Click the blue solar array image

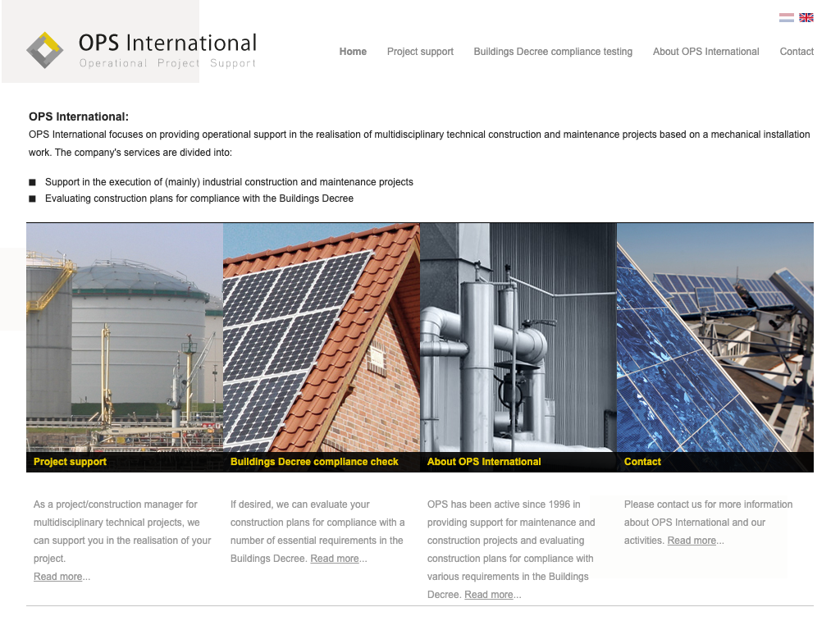(715, 336)
